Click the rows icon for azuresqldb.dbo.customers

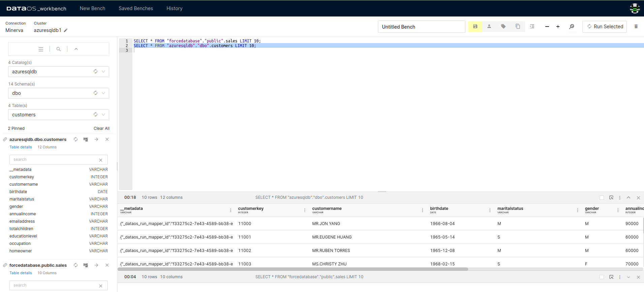tap(86, 139)
